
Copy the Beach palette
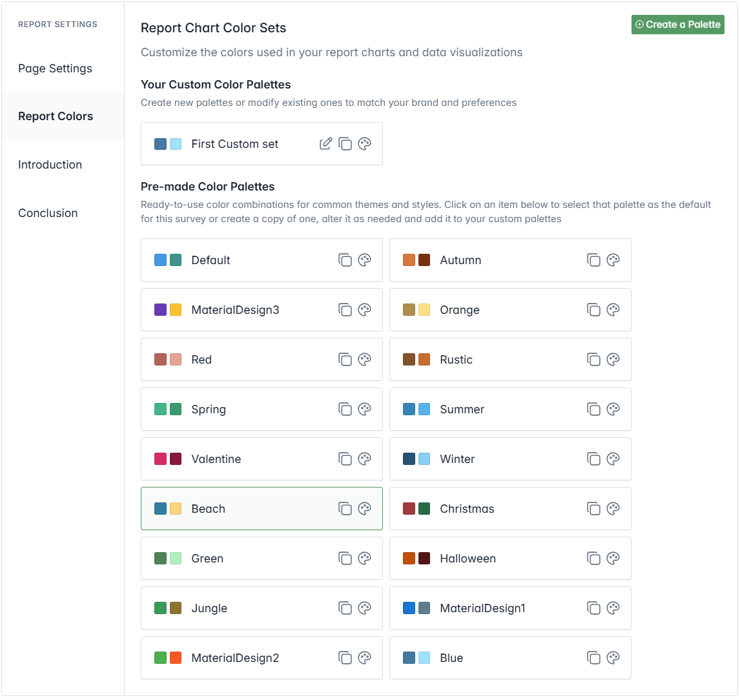345,509
